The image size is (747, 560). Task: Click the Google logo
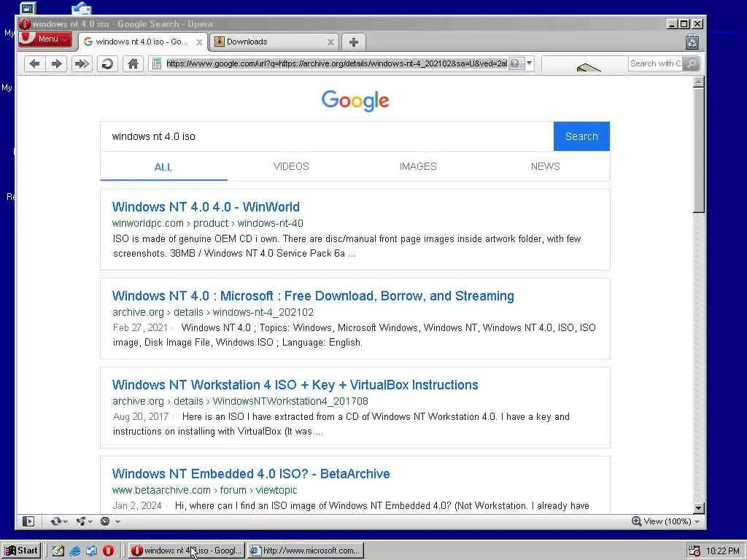pyautogui.click(x=355, y=101)
